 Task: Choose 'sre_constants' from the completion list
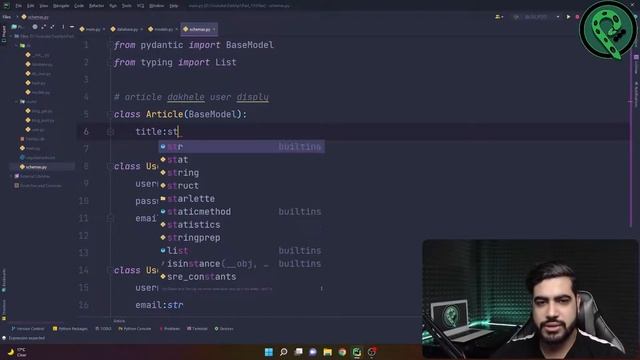click(x=241, y=277)
